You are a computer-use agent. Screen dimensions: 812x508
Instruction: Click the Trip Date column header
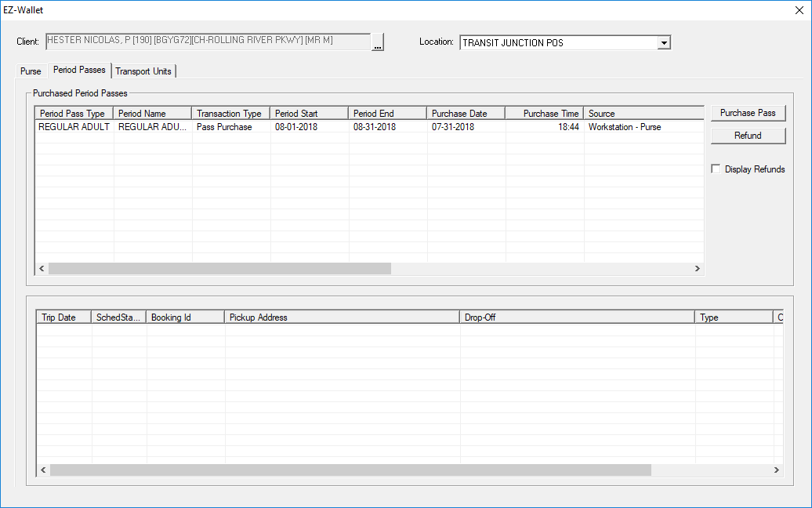62,316
